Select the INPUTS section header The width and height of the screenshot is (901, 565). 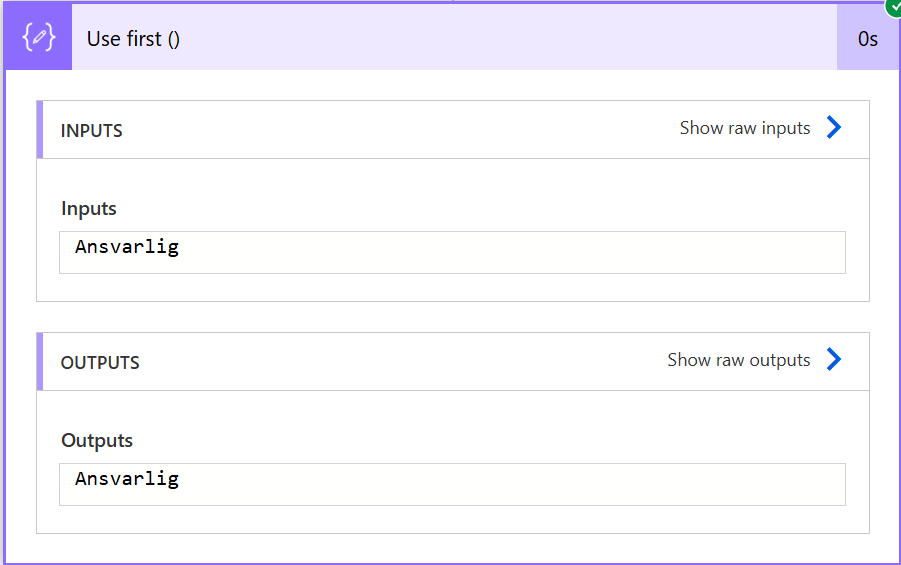coord(92,131)
